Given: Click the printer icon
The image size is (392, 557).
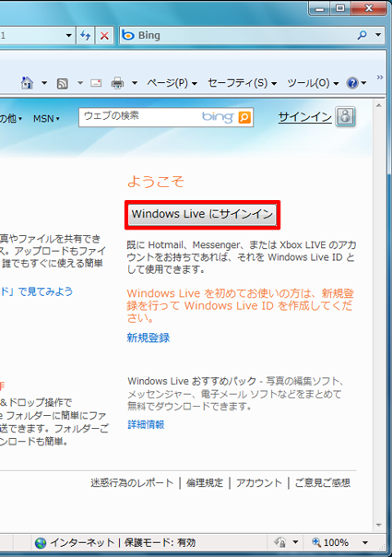Looking at the screenshot, I should pos(118,83).
